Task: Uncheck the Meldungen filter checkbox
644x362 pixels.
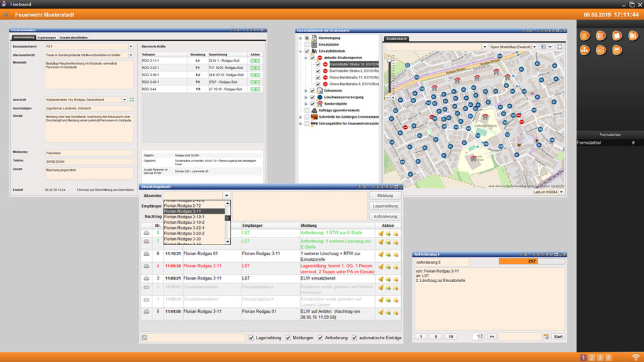Action: tap(288, 337)
